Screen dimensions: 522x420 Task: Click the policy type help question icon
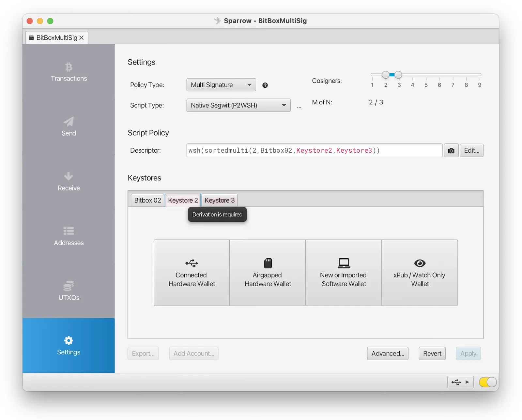point(265,85)
